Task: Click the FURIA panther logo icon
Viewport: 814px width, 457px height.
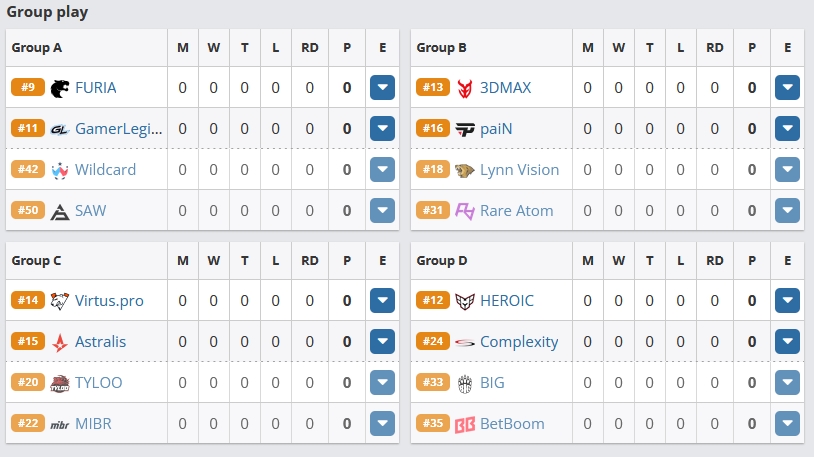Action: point(60,88)
